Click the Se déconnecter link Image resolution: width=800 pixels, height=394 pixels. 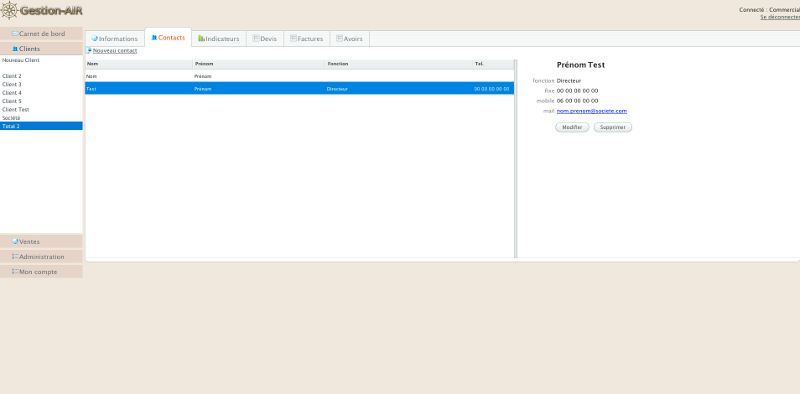[780, 17]
